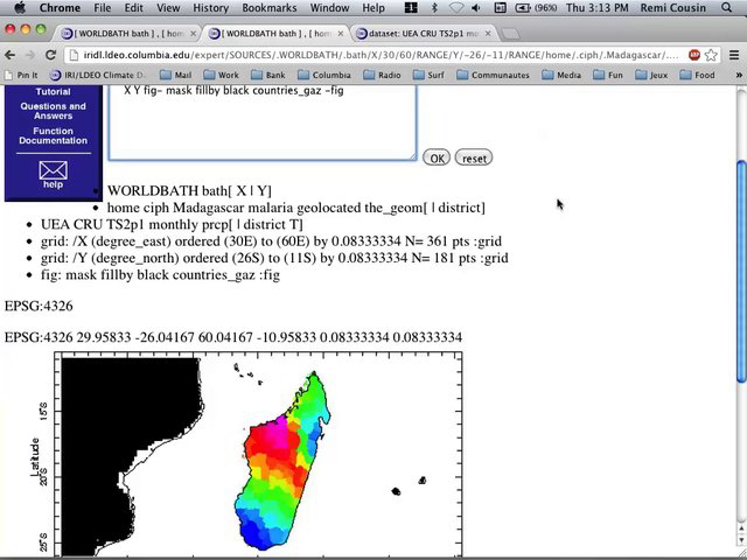
Task: Open Spotlight search magnifier
Action: pos(727,7)
